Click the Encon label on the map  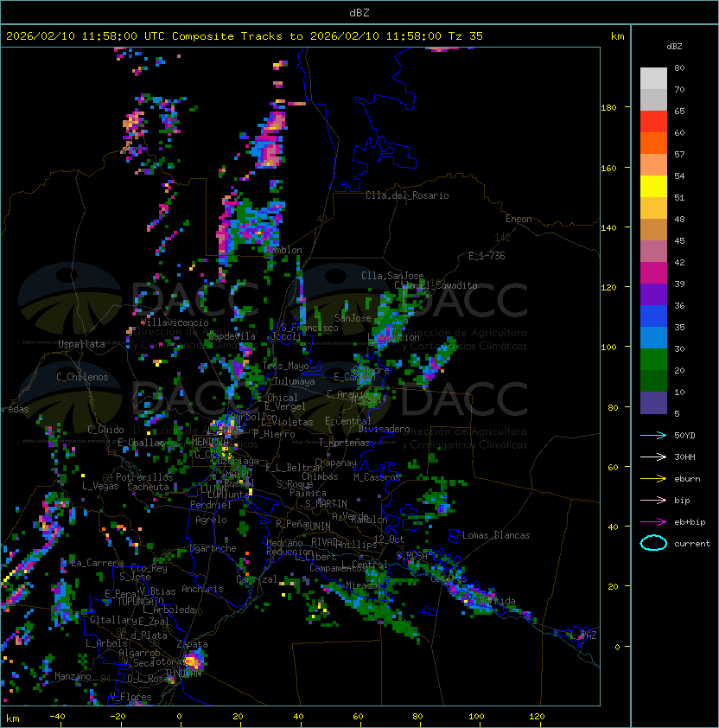click(x=519, y=219)
